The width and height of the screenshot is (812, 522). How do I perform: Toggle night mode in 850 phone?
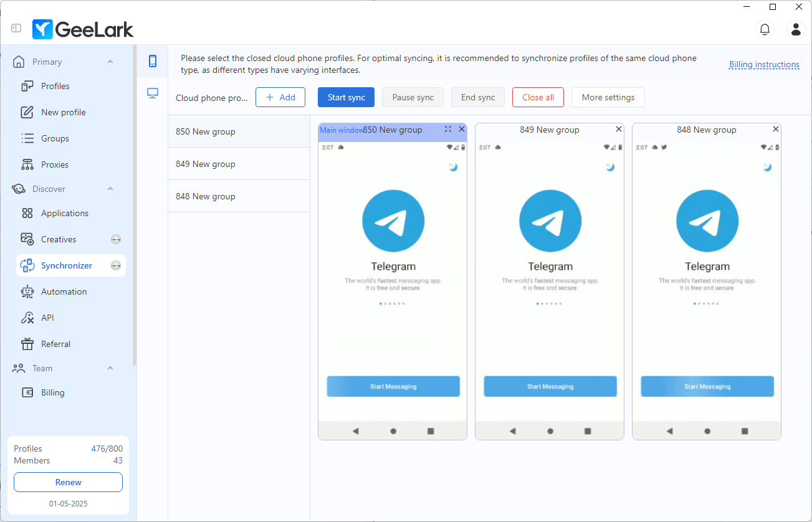tap(453, 167)
